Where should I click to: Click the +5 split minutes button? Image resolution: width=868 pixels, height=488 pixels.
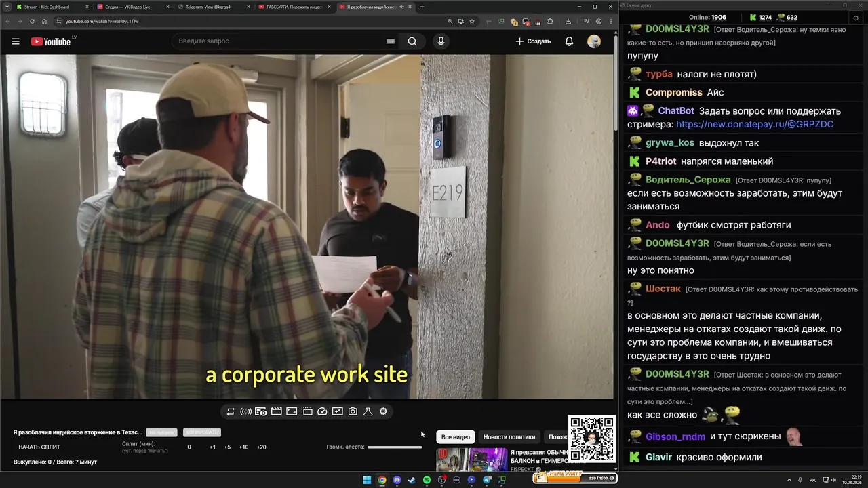(x=227, y=447)
